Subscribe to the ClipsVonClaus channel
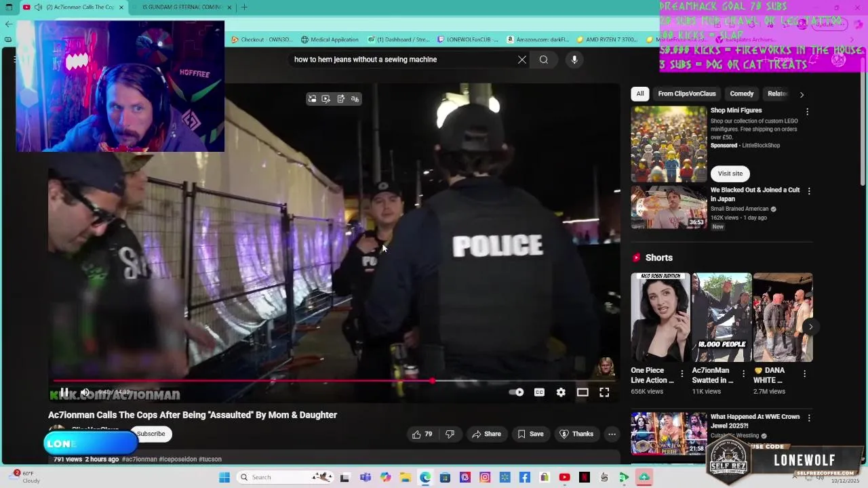868x488 pixels. (151, 434)
